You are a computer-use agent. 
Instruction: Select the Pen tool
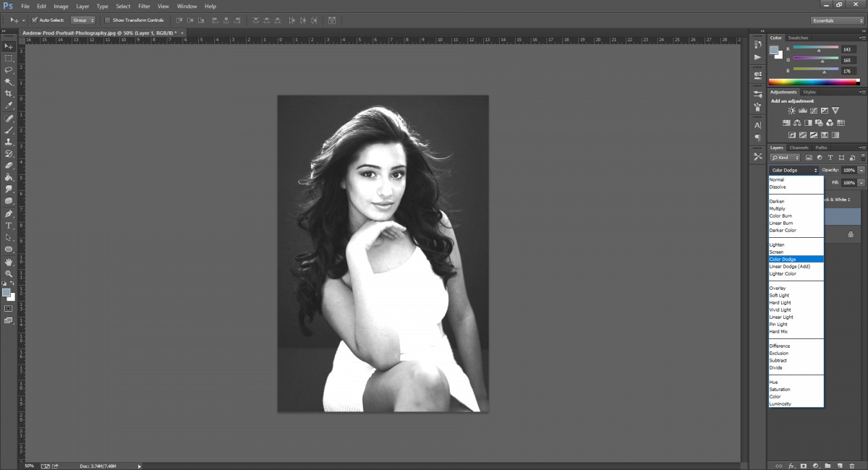click(x=9, y=213)
